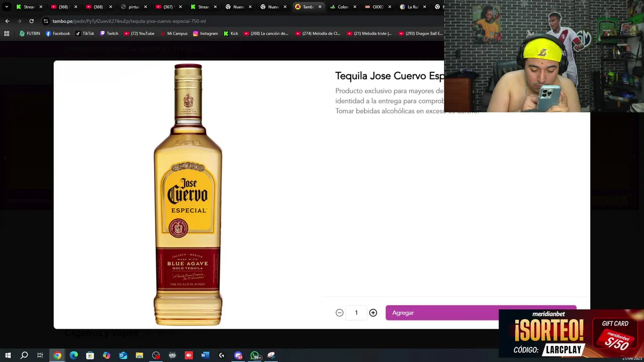Add the tequila with Agregar button

tap(481, 313)
